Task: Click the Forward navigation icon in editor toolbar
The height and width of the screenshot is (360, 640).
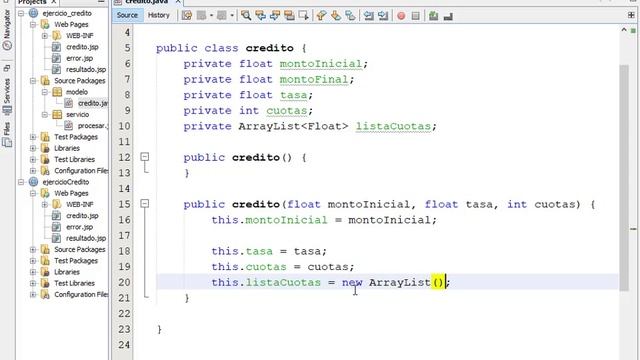Action: (x=222, y=16)
